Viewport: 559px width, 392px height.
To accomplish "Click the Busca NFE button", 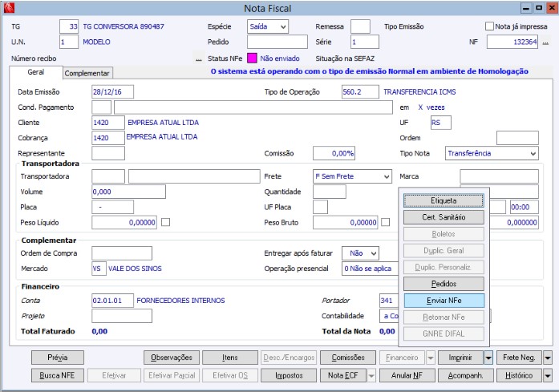I will (x=57, y=375).
